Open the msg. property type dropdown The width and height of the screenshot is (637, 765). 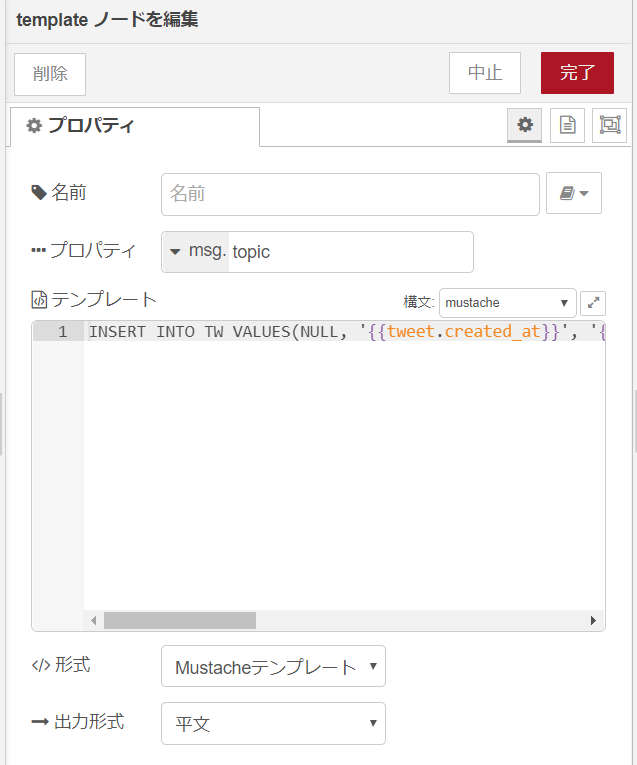[196, 252]
